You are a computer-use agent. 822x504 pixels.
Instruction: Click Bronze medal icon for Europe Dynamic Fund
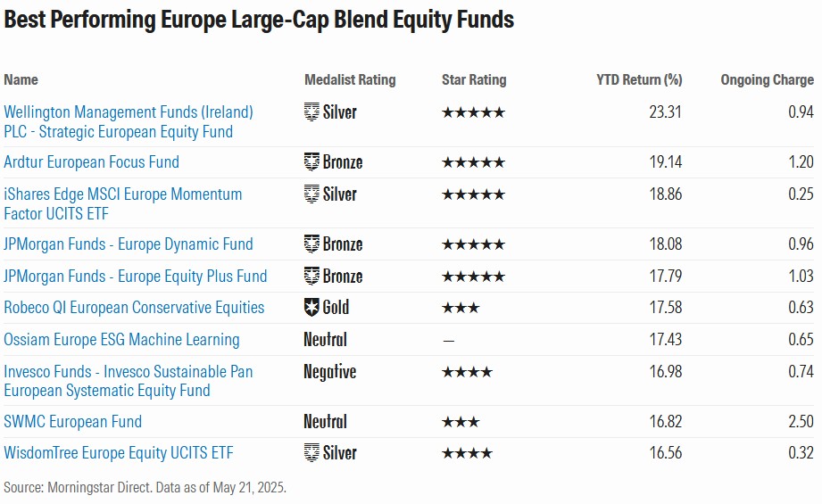(311, 244)
